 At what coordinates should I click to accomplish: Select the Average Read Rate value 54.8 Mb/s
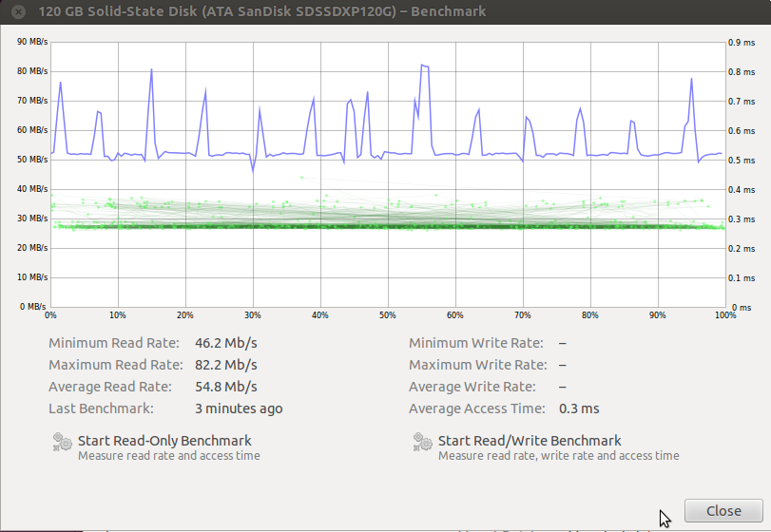225,387
